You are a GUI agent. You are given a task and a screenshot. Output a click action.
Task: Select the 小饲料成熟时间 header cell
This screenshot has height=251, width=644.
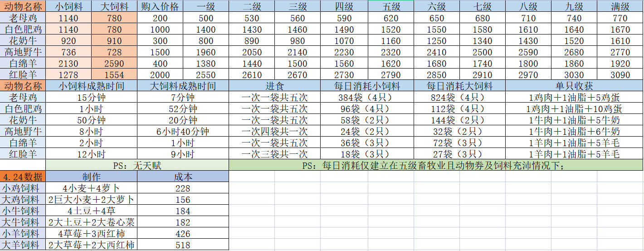tap(92, 86)
